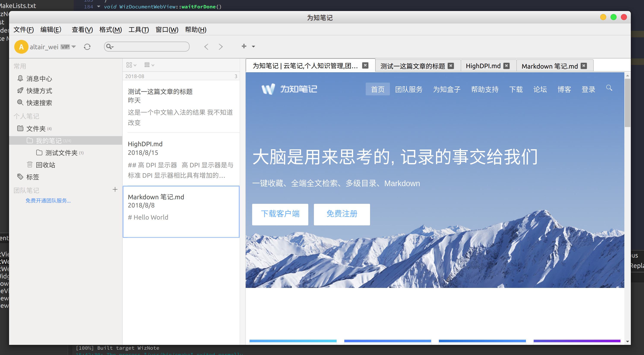644x355 pixels.
Task: Click the scrollbar up arrow
Action: tap(627, 75)
